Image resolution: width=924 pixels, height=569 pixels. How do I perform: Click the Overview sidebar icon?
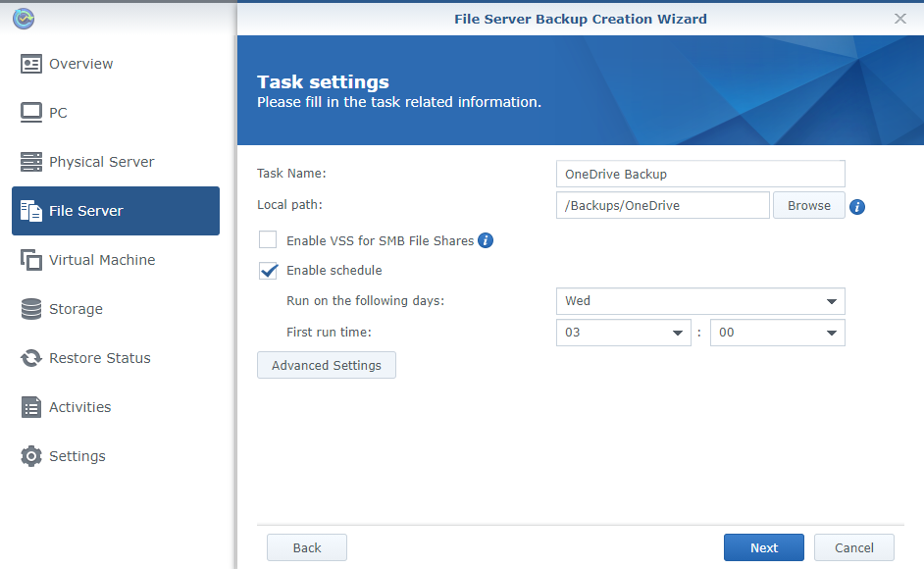(x=31, y=64)
